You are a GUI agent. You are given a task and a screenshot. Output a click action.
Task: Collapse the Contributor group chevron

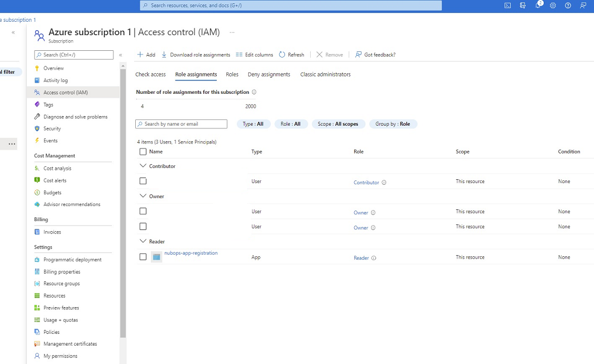coord(143,166)
